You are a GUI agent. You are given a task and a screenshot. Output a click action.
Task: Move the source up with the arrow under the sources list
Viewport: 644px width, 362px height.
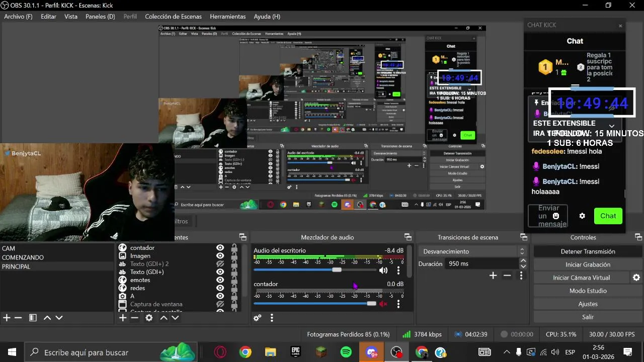164,318
